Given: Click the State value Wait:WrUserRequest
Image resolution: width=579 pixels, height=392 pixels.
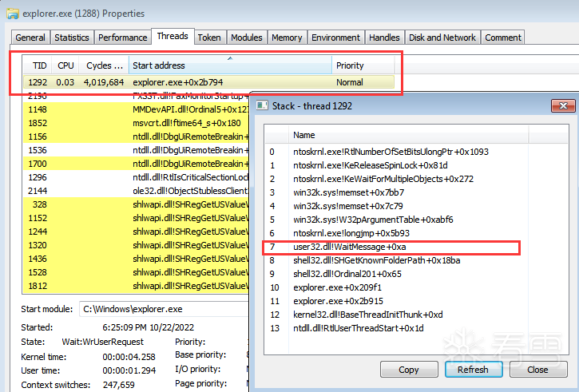Looking at the screenshot, I should [103, 342].
